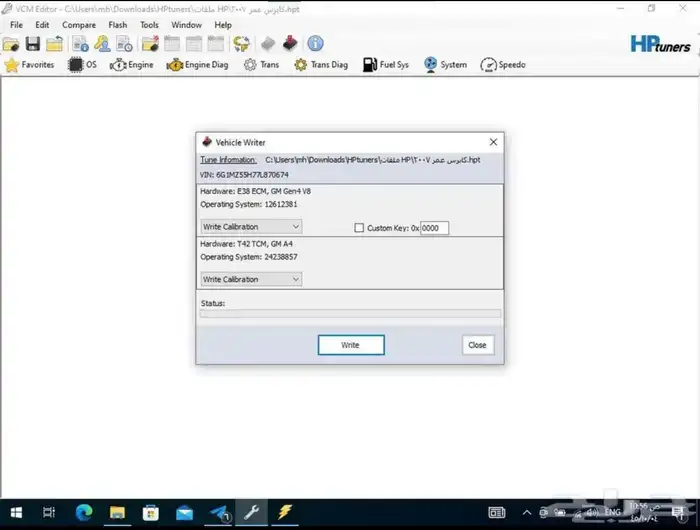Open the Engine parameters section
Screen dimensions: 700x530
(x=132, y=65)
